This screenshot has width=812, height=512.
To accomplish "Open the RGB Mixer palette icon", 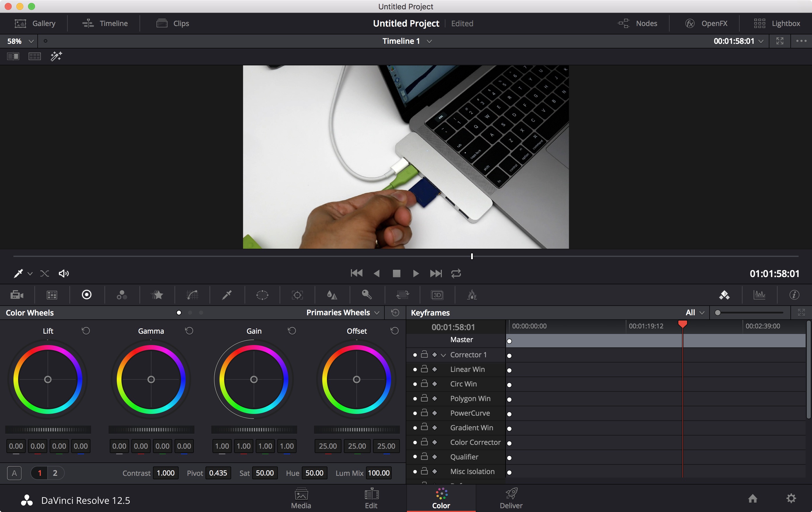I will click(122, 295).
